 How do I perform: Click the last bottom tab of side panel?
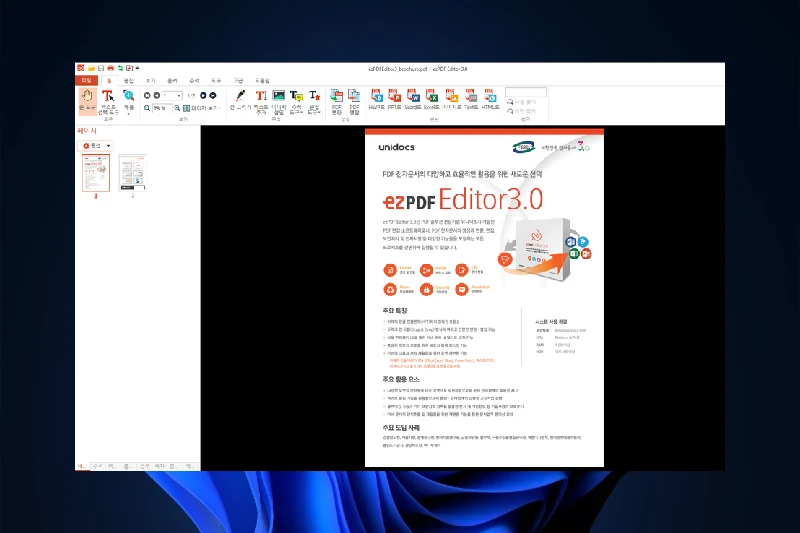tap(189, 466)
